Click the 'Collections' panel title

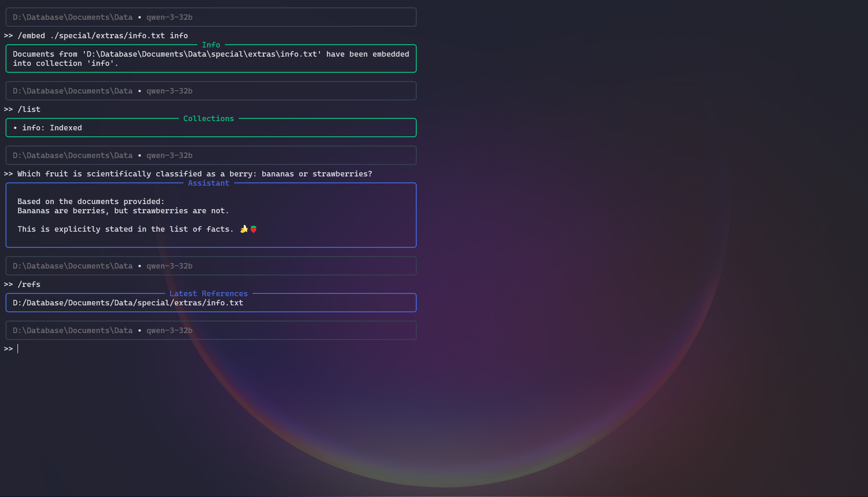click(x=208, y=118)
